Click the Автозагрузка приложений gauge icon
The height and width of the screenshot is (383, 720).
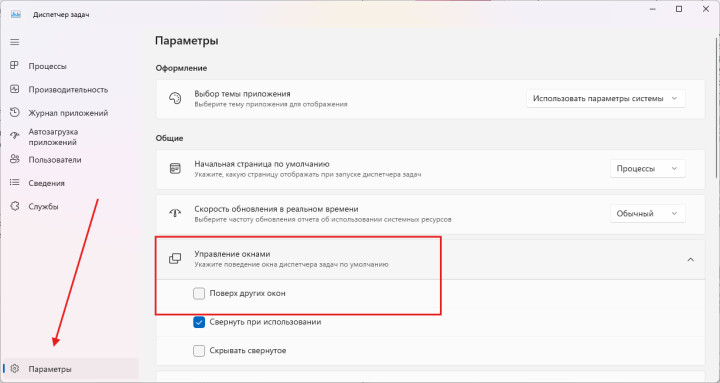[x=15, y=136]
